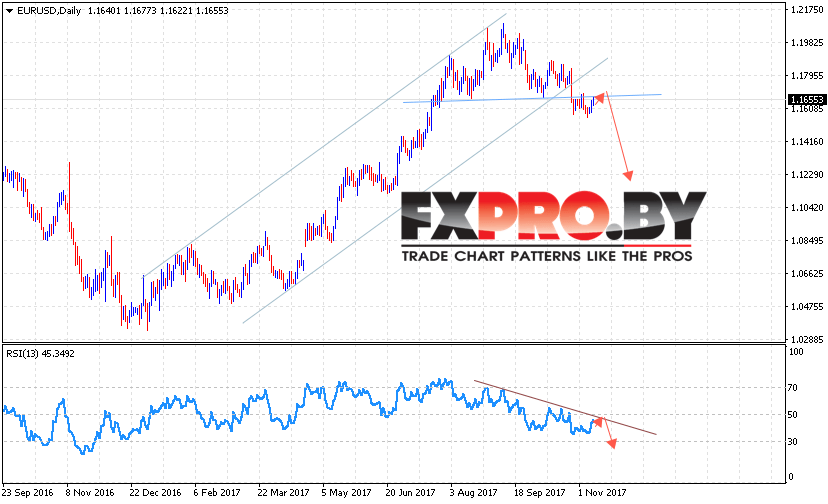Select price scale value 1.14160
828x504 pixels.
click(x=807, y=142)
